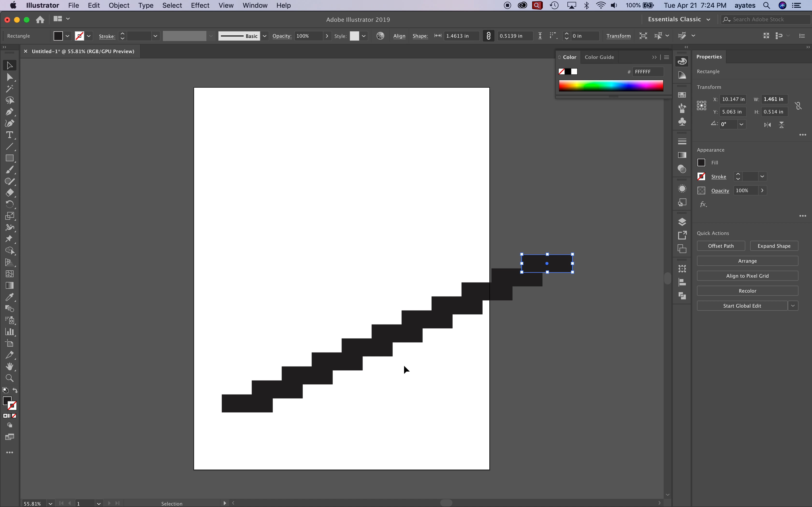Select the Type tool

9,135
